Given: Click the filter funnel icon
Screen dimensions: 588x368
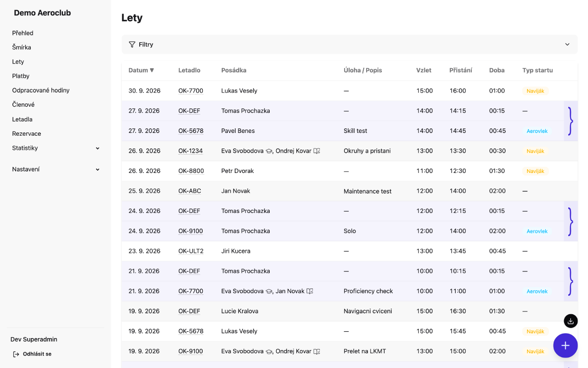Looking at the screenshot, I should click(x=132, y=45).
